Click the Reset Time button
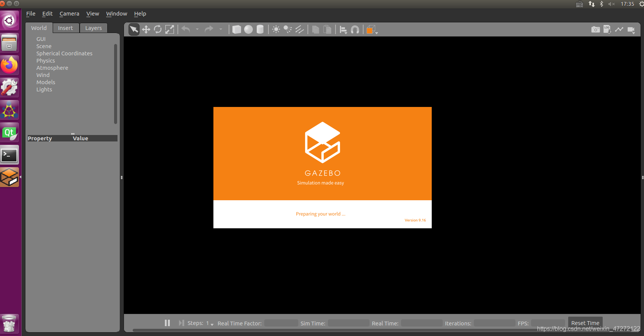 click(x=585, y=323)
